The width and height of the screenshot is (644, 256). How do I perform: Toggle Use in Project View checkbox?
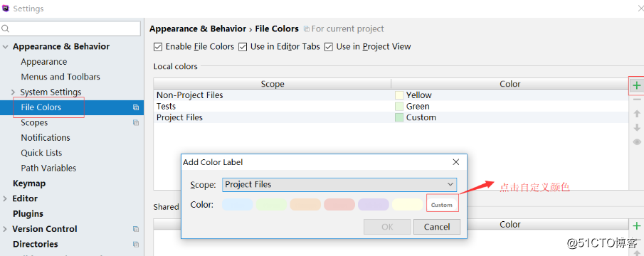tap(328, 47)
